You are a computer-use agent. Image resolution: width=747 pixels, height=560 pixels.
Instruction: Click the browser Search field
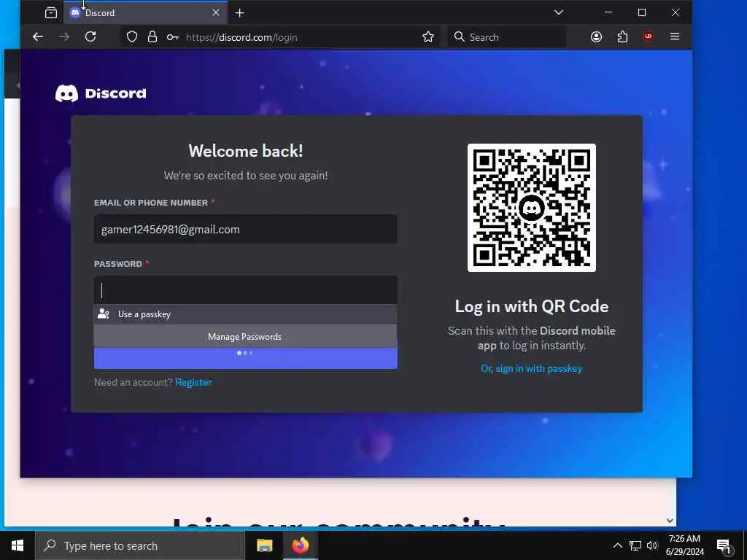pyautogui.click(x=507, y=37)
